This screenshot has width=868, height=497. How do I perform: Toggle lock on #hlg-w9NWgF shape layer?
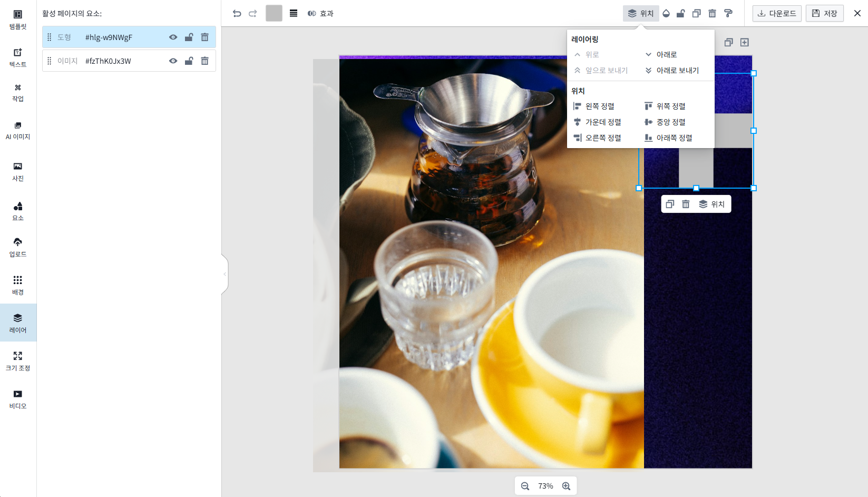189,37
